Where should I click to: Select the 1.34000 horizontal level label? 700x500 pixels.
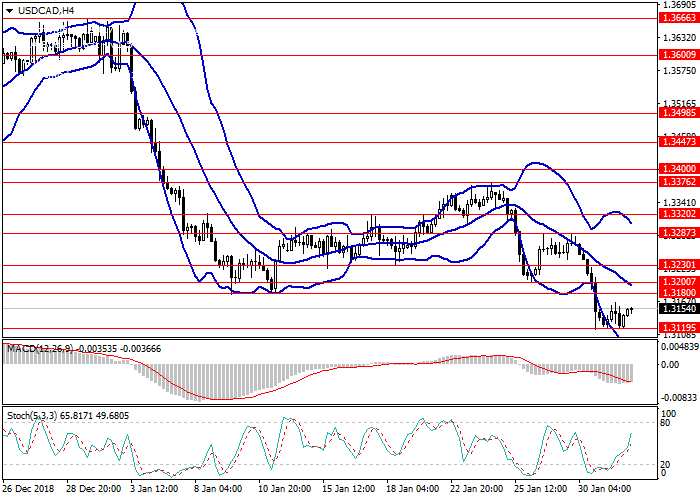(679, 170)
